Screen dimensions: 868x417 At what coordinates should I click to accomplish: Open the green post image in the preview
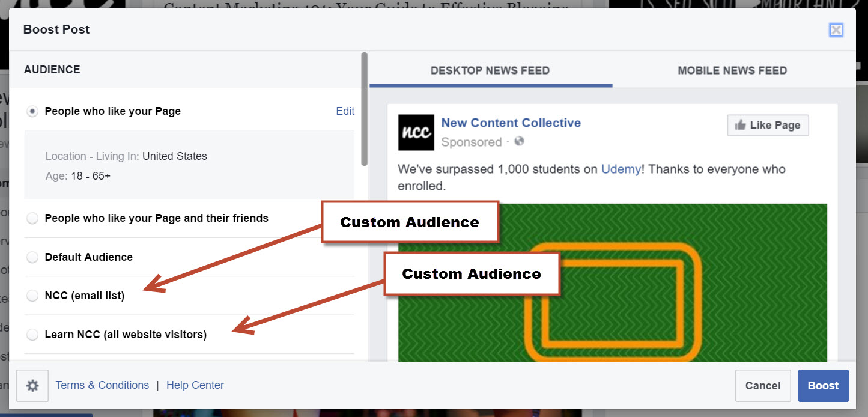[x=612, y=282]
